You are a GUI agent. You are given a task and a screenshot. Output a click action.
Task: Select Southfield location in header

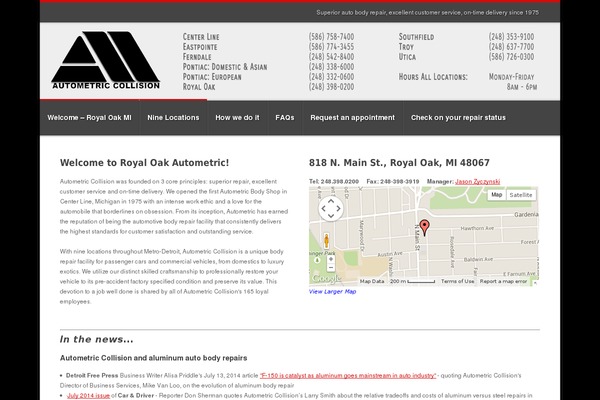[x=416, y=37]
